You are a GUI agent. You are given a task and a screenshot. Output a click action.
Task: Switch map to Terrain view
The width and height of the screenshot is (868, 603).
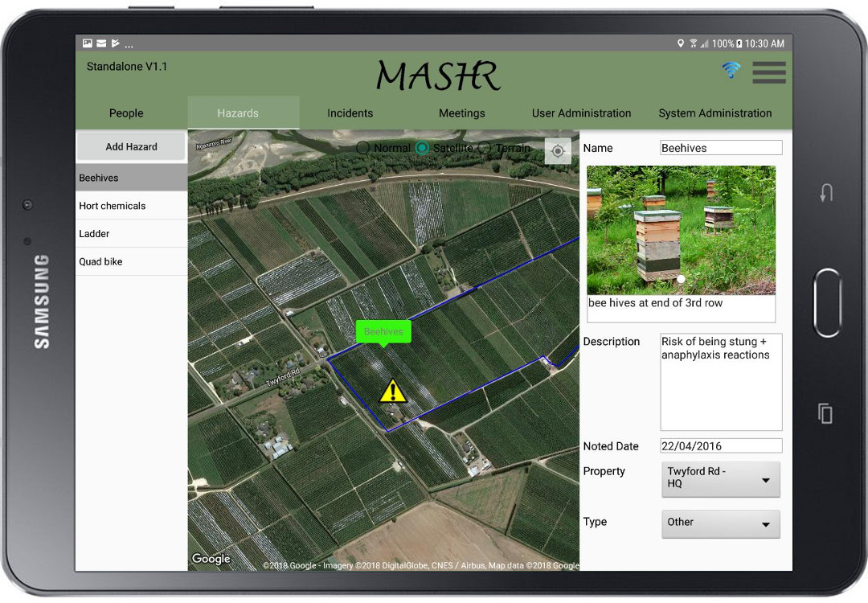coord(485,148)
